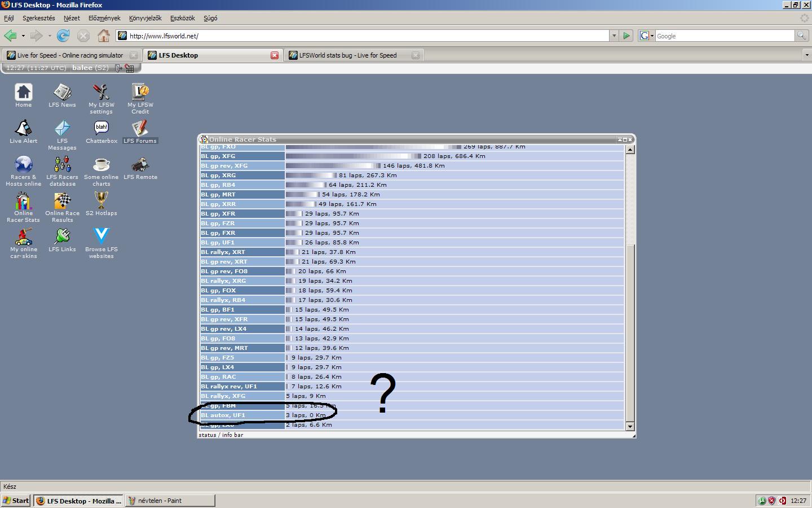Close the LFS Desktop tab

[275, 55]
